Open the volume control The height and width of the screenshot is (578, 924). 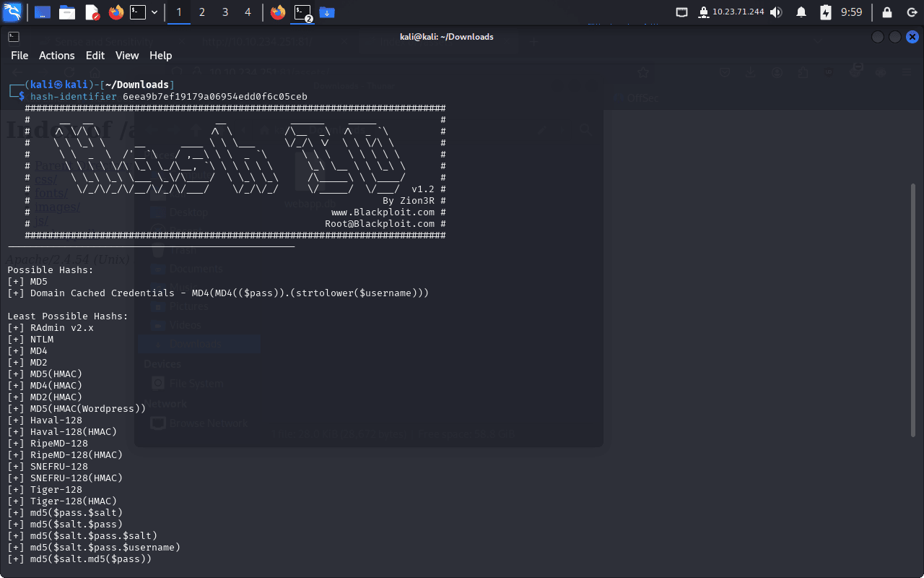pyautogui.click(x=776, y=12)
